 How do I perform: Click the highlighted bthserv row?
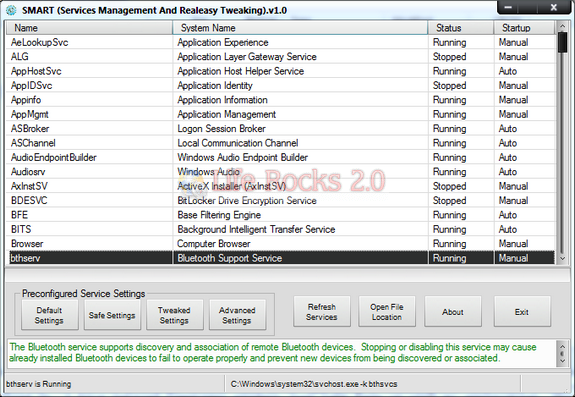(281, 258)
